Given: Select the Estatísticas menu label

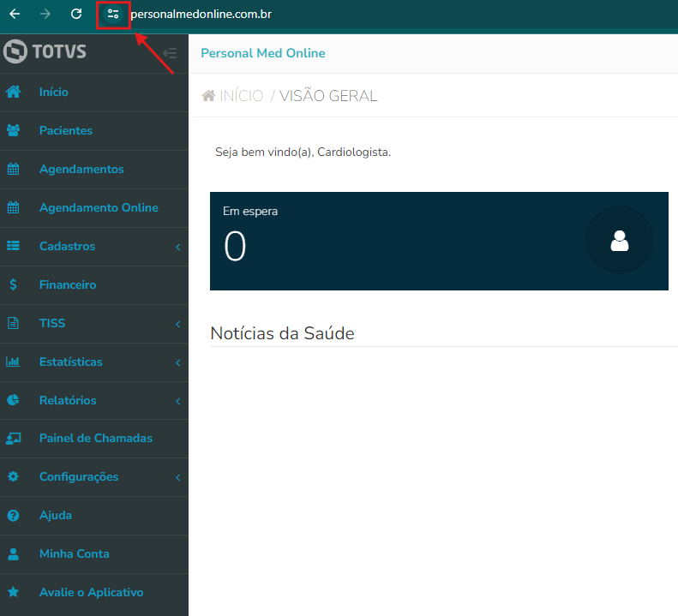Looking at the screenshot, I should coord(71,362).
